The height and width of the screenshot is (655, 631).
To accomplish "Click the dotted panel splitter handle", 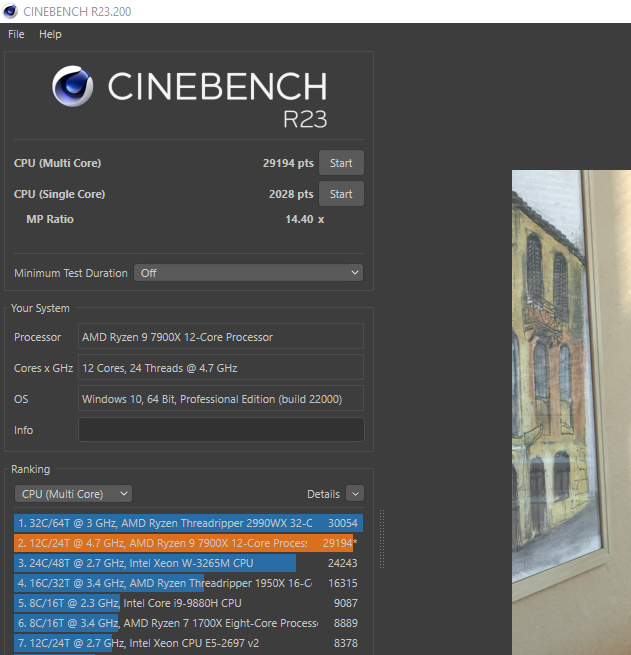I will click(x=382, y=539).
